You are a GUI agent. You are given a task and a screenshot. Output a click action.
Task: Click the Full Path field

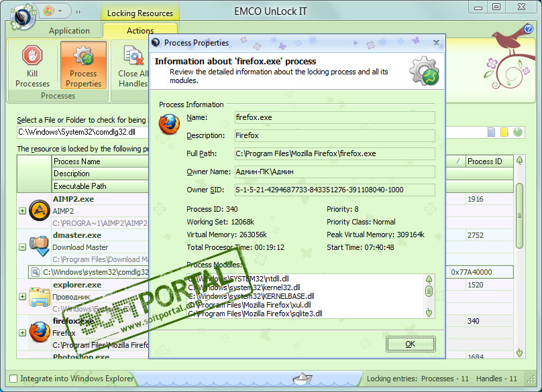(335, 153)
